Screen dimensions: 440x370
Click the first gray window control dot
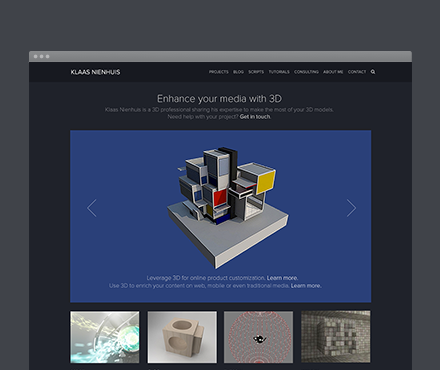point(36,56)
